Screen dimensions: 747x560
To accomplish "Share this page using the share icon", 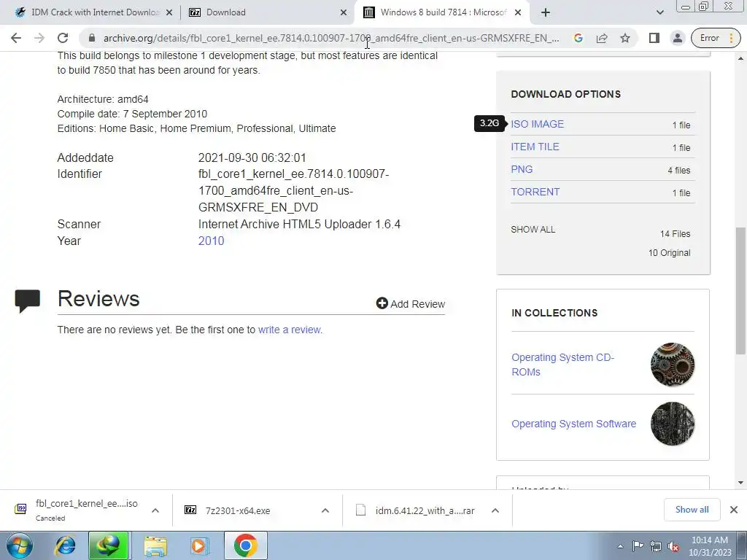I will (x=602, y=38).
